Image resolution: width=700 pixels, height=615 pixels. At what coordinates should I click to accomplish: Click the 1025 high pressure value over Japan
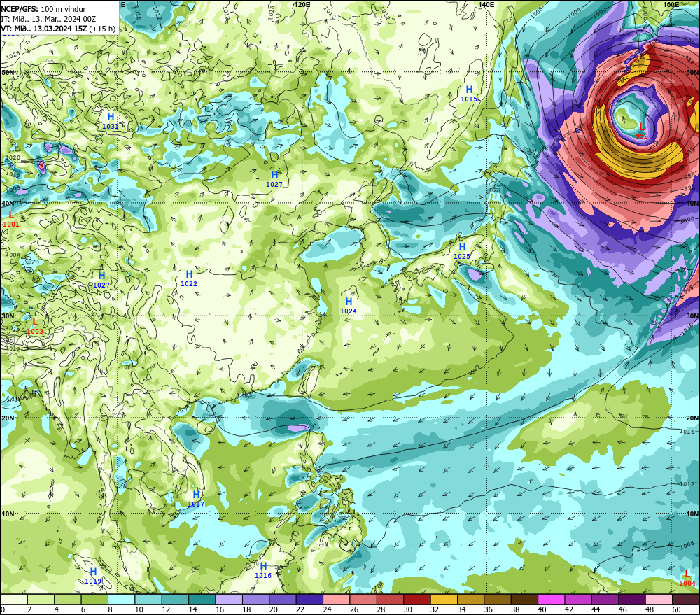click(461, 257)
